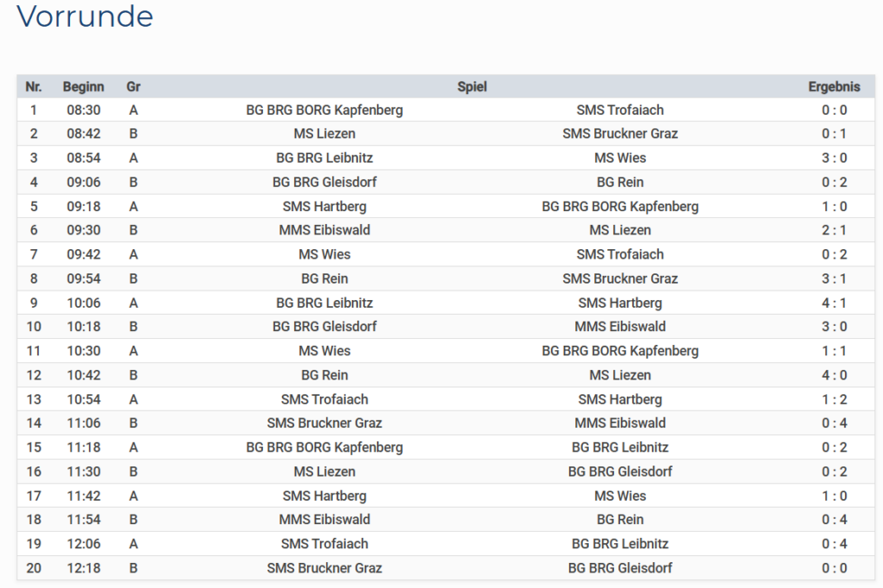Click the 4 : 0 result at 10:42
The height and width of the screenshot is (588, 883).
tap(834, 375)
